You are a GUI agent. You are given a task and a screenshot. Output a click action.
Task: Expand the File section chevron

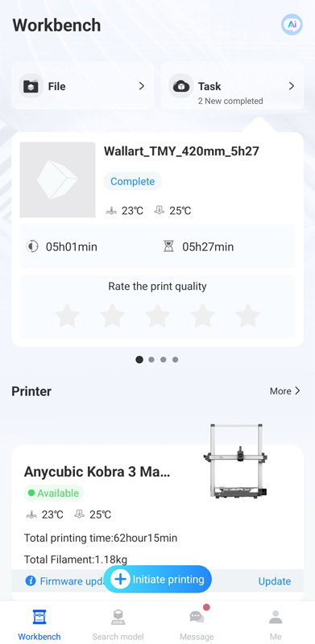click(x=142, y=86)
